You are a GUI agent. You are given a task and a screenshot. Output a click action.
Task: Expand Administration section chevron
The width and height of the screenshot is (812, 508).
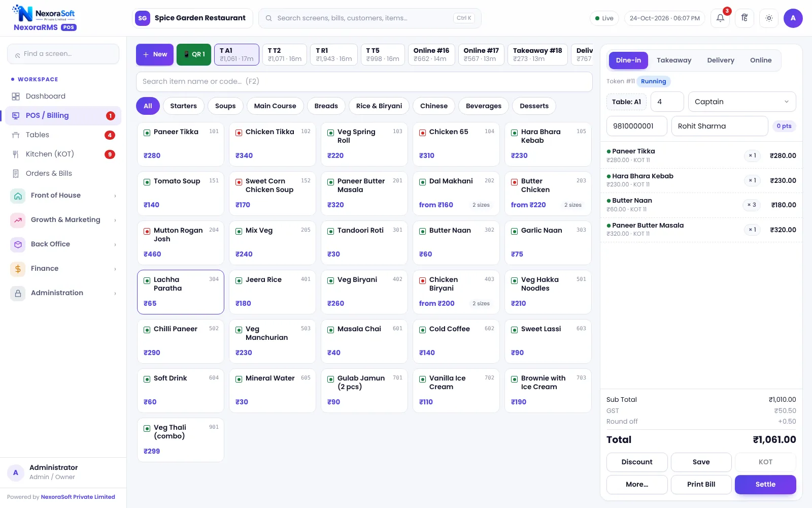115,294
